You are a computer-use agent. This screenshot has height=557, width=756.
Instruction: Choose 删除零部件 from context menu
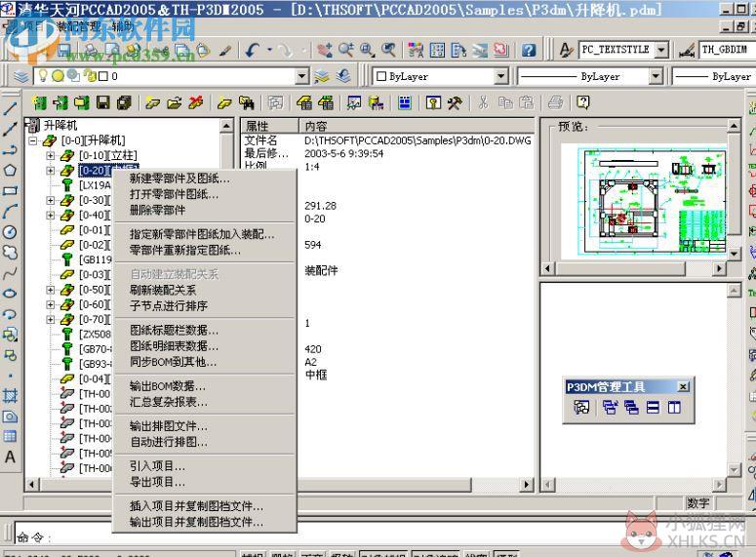click(x=205, y=211)
